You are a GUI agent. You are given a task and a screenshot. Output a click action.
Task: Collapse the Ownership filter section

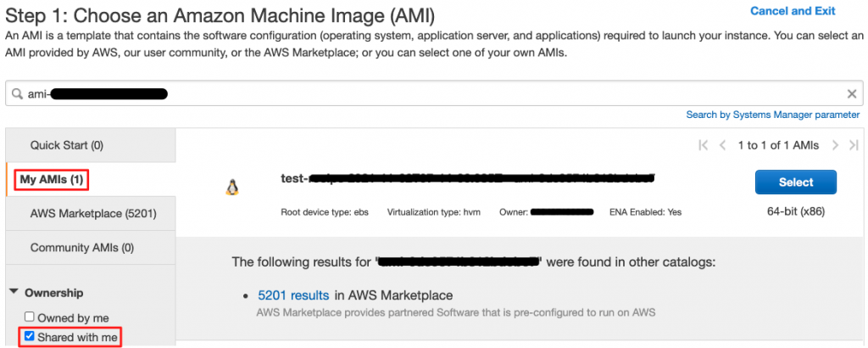[x=14, y=292]
